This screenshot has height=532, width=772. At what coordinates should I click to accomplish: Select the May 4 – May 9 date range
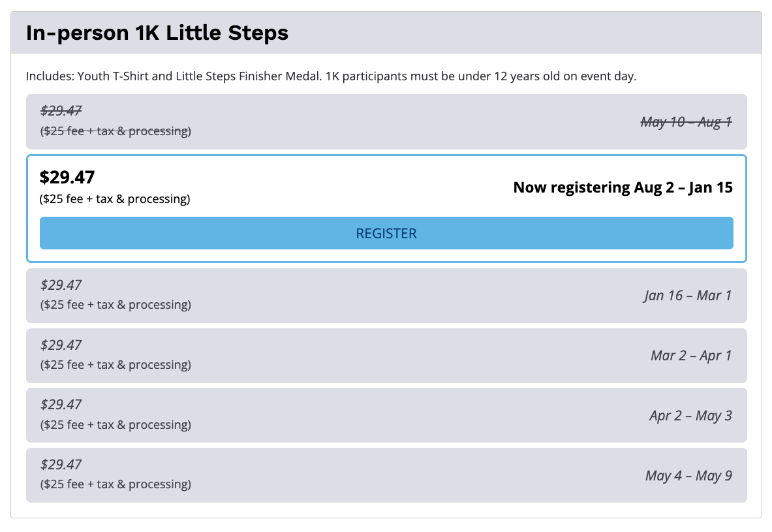[688, 476]
